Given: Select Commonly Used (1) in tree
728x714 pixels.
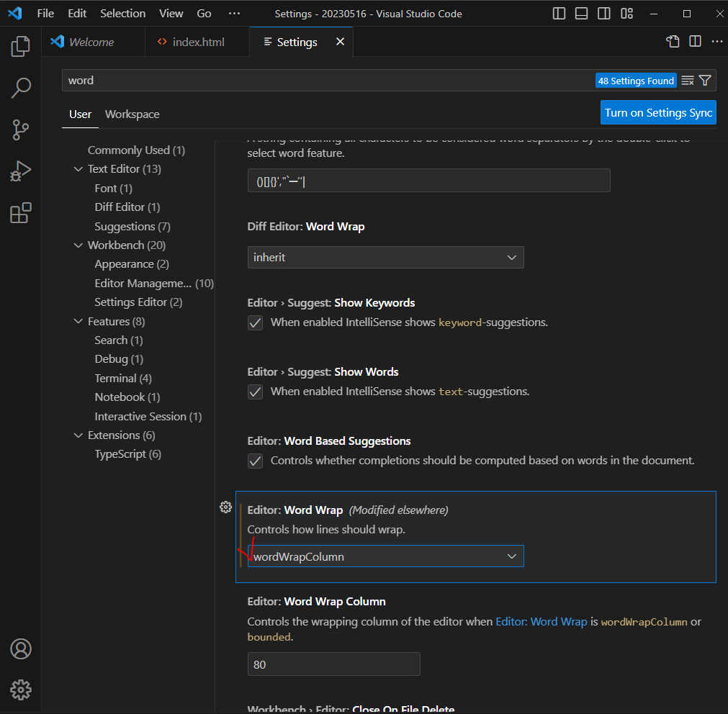Looking at the screenshot, I should (x=137, y=150).
